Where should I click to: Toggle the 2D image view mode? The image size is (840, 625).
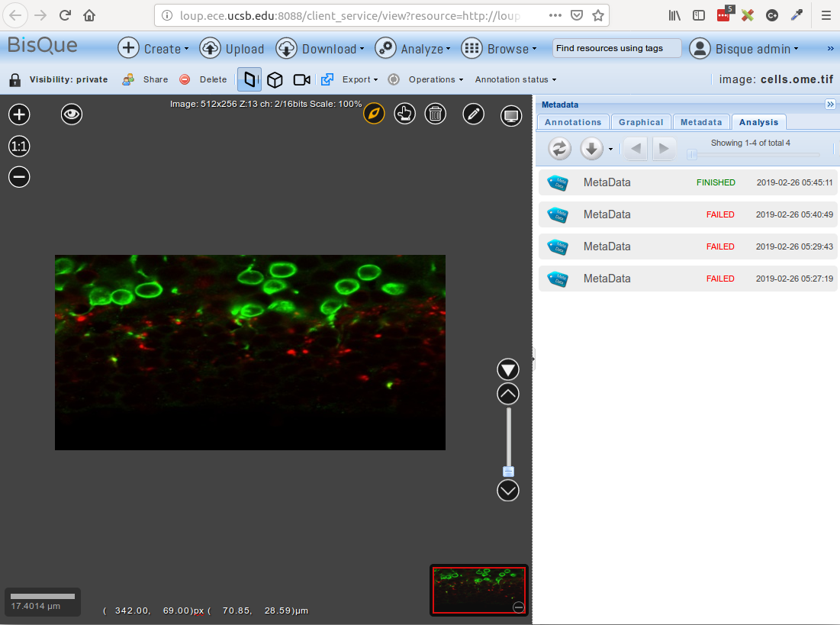[x=249, y=79]
